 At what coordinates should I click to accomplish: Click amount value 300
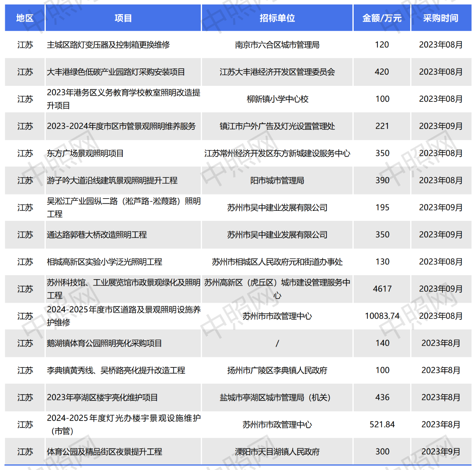coord(382,452)
